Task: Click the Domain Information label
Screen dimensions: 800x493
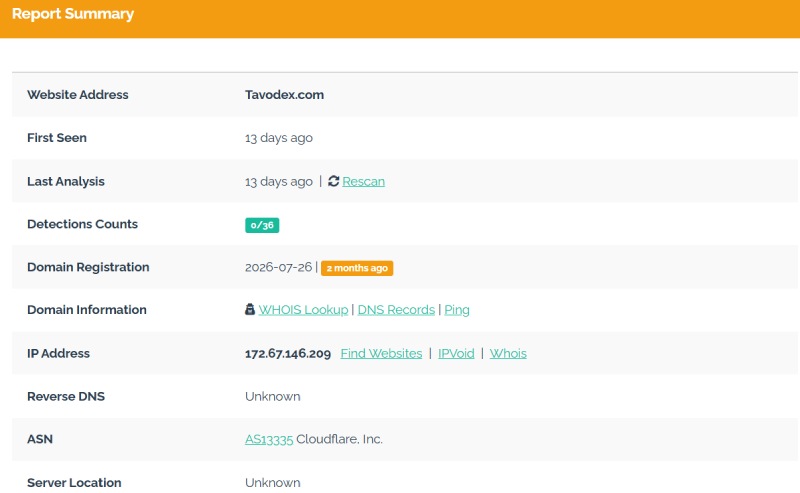Action: [87, 310]
